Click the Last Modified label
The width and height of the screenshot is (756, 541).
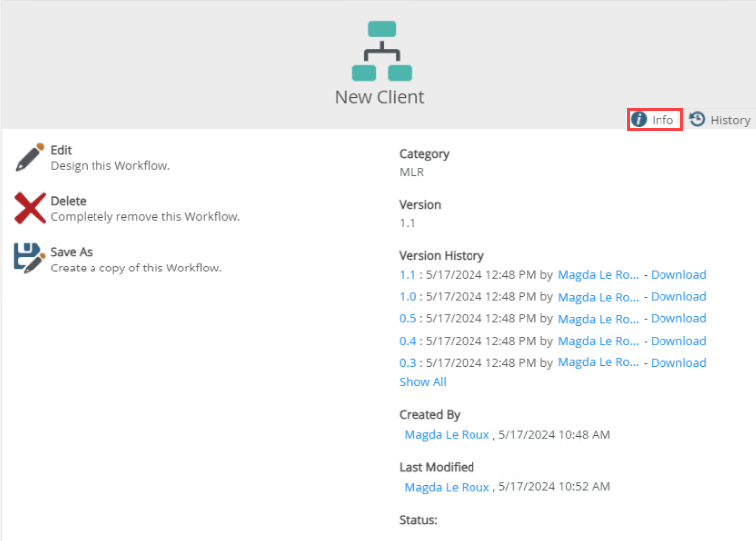437,467
